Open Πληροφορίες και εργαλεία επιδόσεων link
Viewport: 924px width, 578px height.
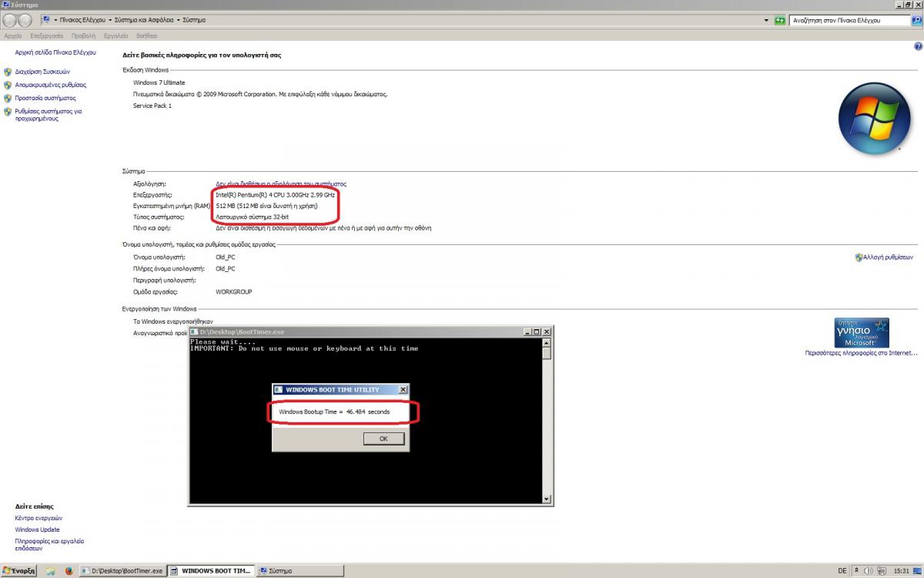click(x=49, y=545)
